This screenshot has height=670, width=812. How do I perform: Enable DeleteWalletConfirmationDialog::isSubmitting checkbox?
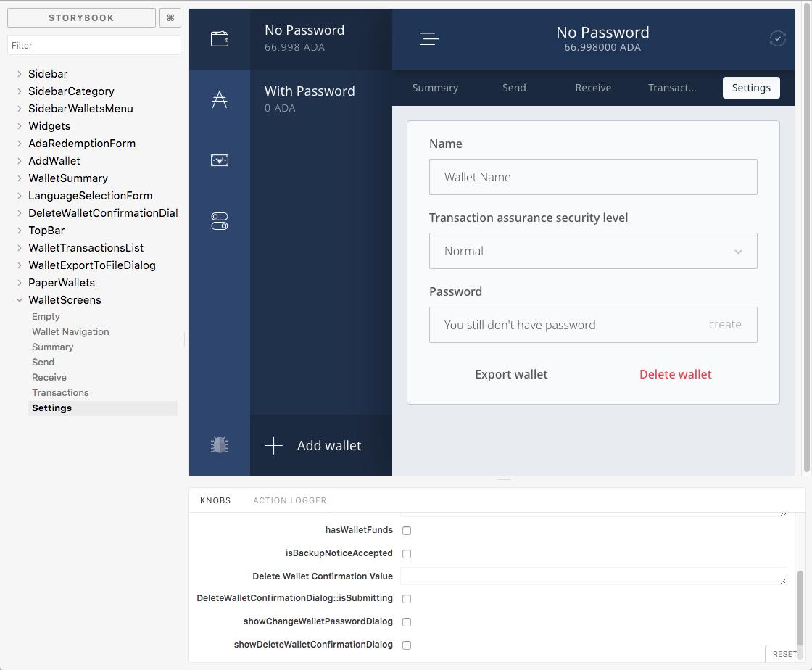pos(407,598)
